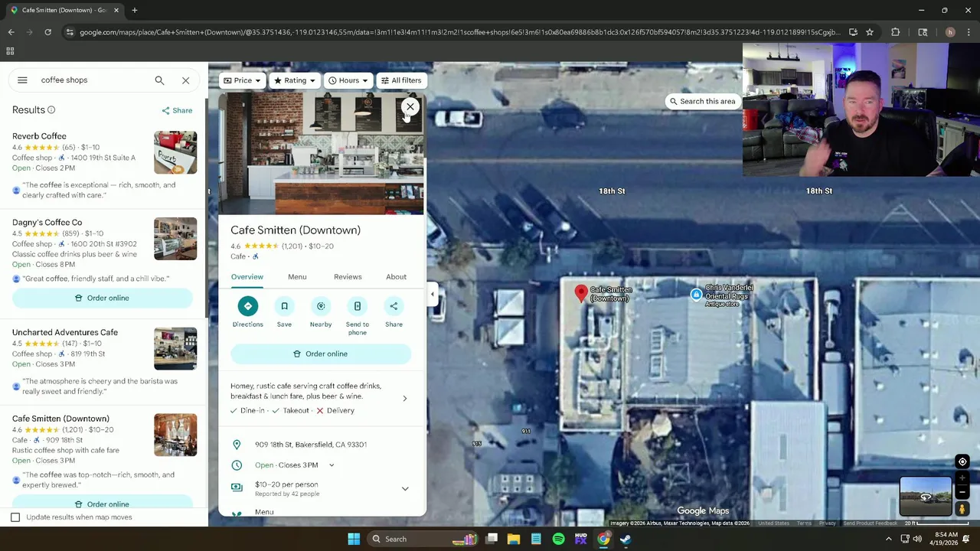
Task: Zoom out the map
Action: [962, 493]
